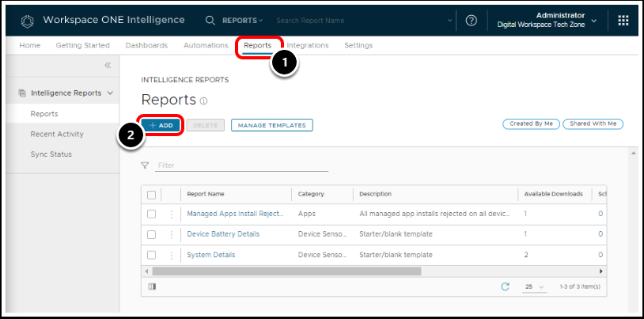Click the refresh icon below the table
Image resolution: width=644 pixels, height=319 pixels.
(505, 287)
